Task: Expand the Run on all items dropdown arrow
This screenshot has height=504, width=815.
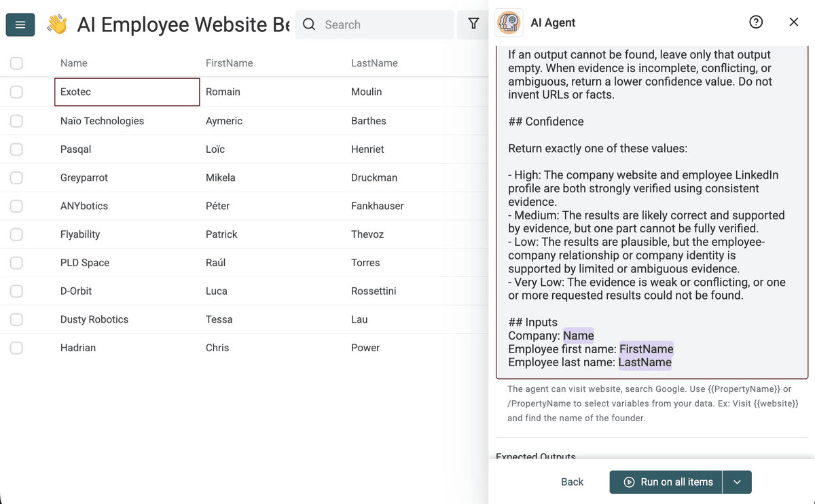Action: [x=737, y=482]
